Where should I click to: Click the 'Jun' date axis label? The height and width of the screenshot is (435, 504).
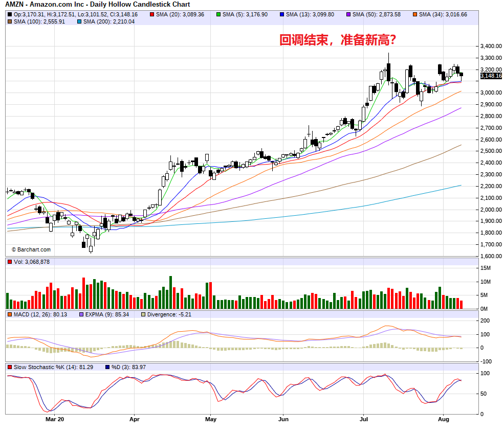(x=283, y=419)
